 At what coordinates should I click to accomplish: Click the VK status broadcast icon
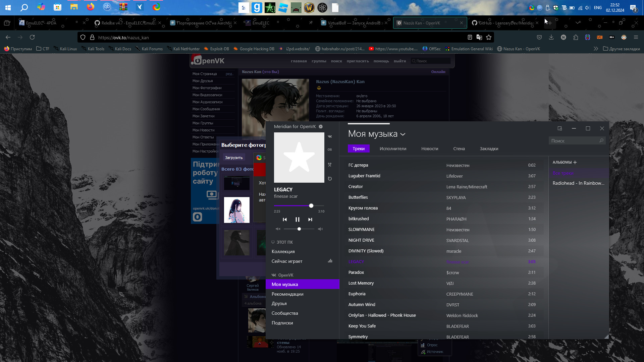click(x=330, y=136)
